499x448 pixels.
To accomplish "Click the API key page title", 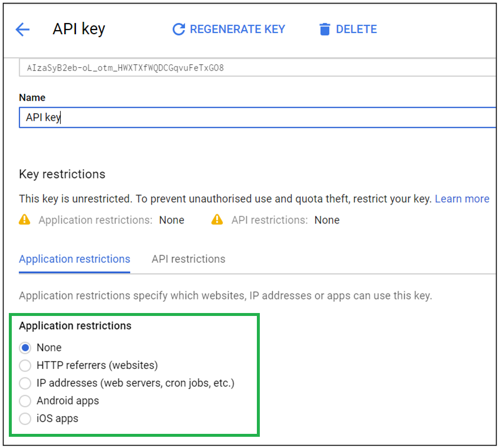I will [x=79, y=29].
